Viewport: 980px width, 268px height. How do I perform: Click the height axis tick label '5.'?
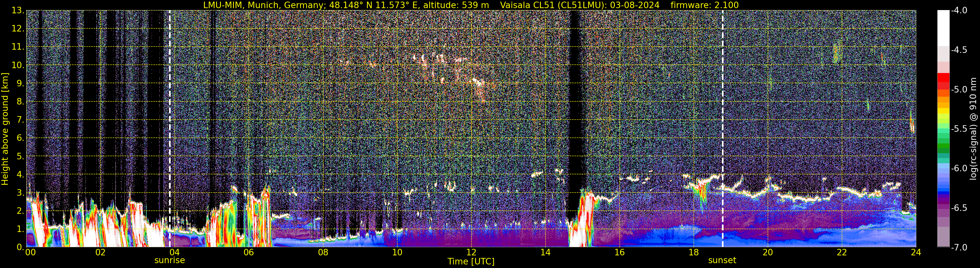pos(20,156)
